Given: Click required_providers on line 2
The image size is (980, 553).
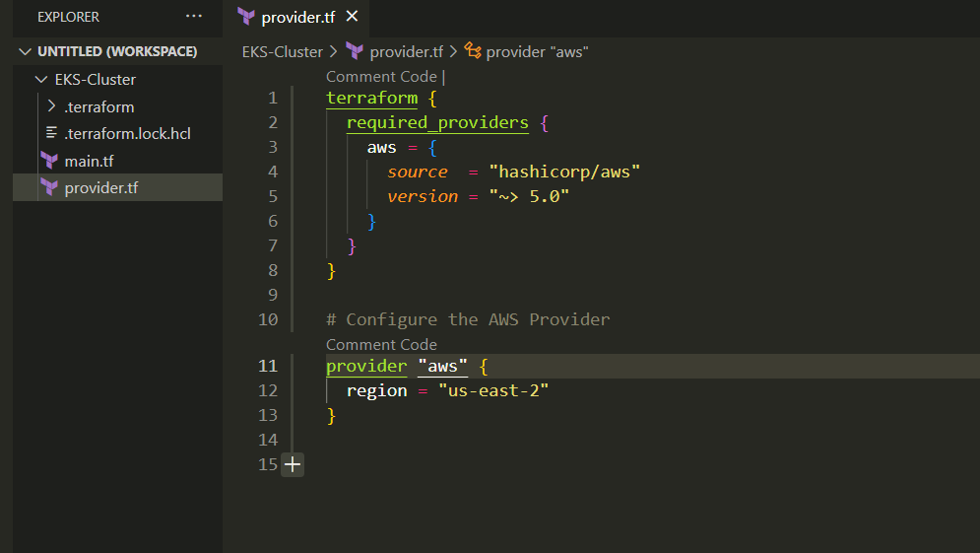Looking at the screenshot, I should pyautogui.click(x=437, y=122).
